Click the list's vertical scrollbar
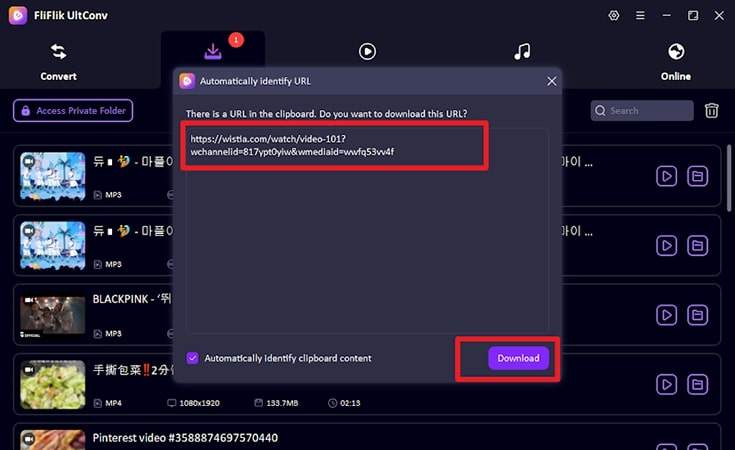The image size is (735, 450). (x=728, y=178)
